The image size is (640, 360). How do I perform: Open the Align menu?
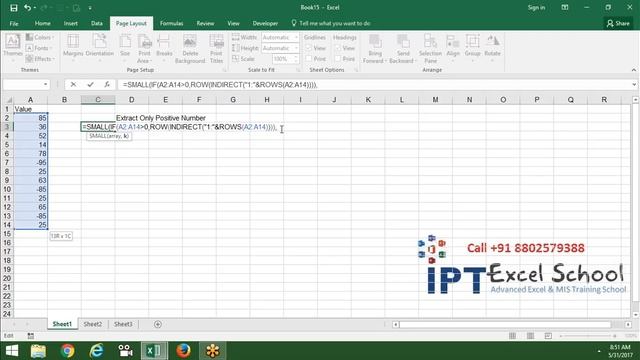[453, 48]
